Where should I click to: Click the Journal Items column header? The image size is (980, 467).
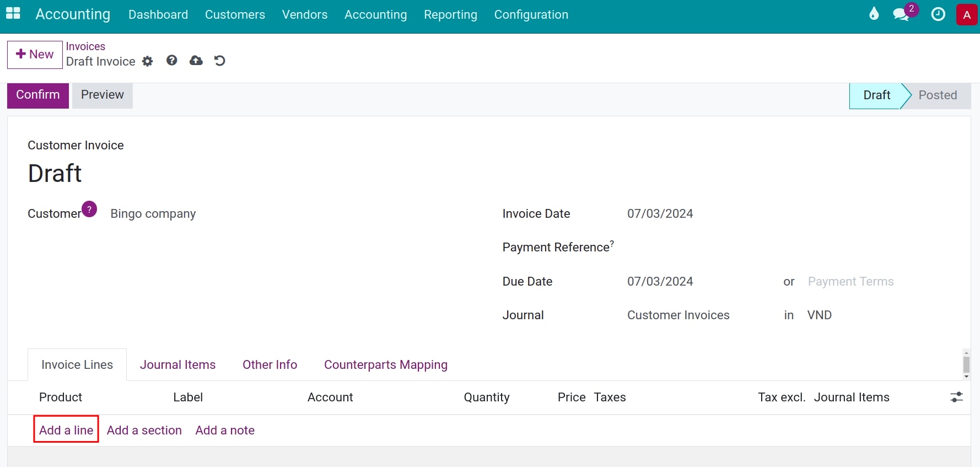[x=852, y=398]
